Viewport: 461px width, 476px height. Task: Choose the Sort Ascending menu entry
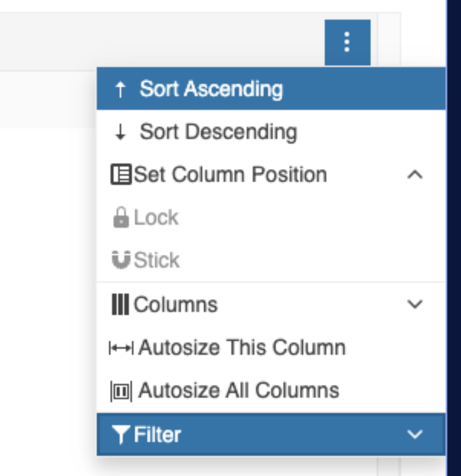point(211,89)
